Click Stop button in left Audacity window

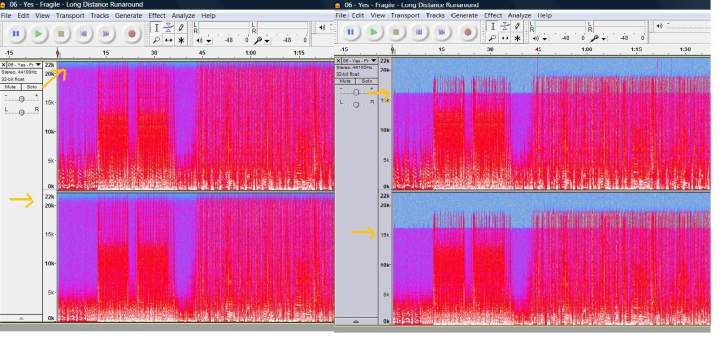coord(61,34)
